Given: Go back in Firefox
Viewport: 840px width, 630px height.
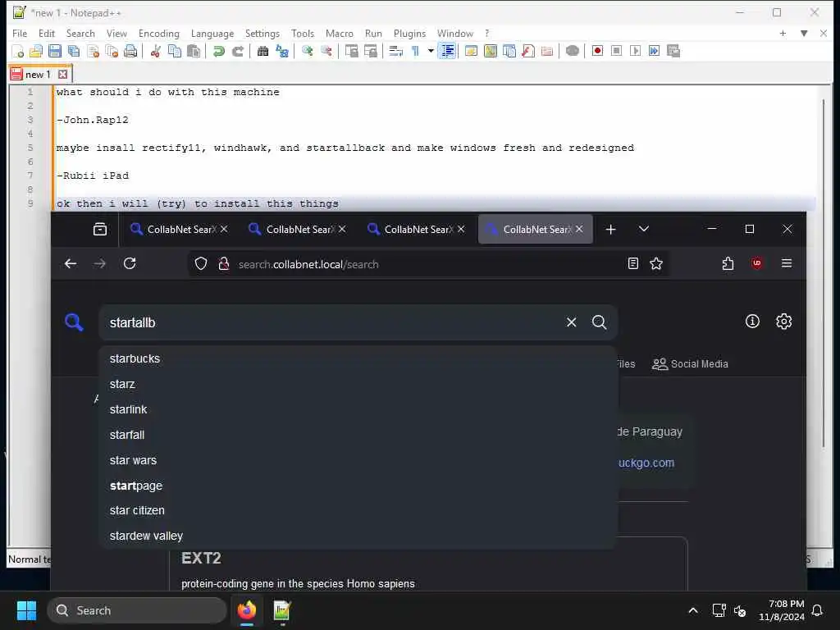Looking at the screenshot, I should pos(71,263).
